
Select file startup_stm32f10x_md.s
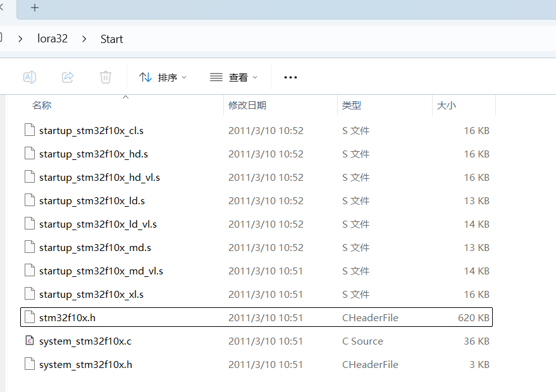pos(256,247)
